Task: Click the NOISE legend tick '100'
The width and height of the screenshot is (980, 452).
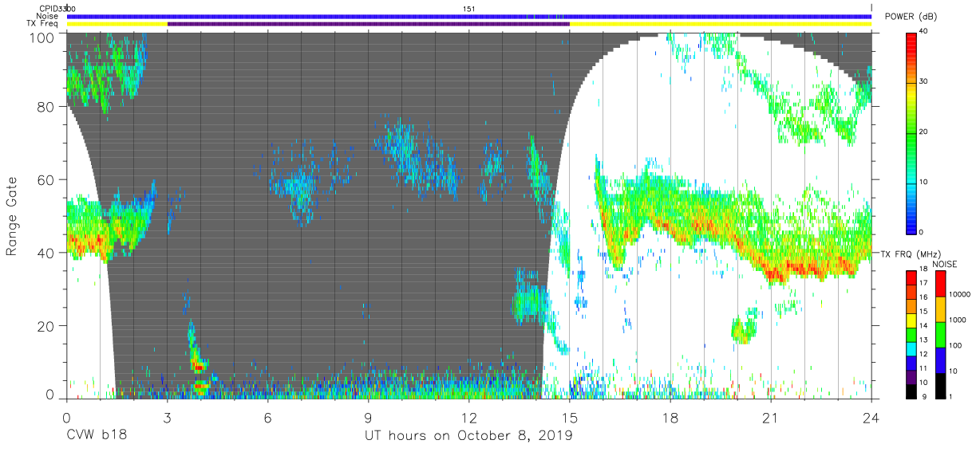Action: pyautogui.click(x=954, y=346)
